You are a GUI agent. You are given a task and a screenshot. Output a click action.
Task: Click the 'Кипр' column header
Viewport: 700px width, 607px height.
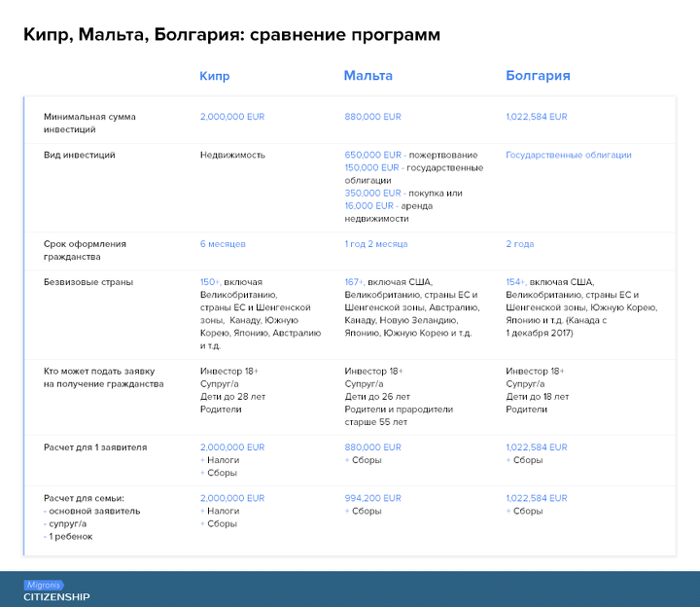pyautogui.click(x=214, y=76)
